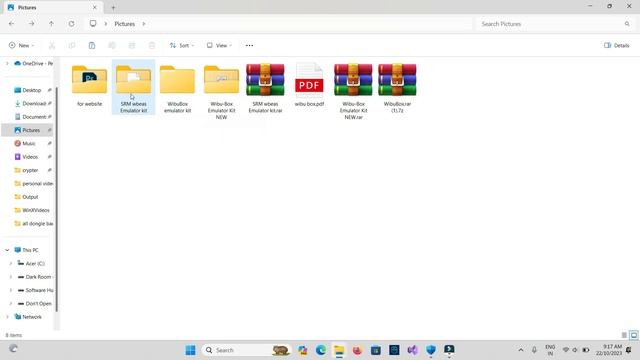640x360 pixels.
Task: Refresh the Pictures folder view
Action: (71, 24)
